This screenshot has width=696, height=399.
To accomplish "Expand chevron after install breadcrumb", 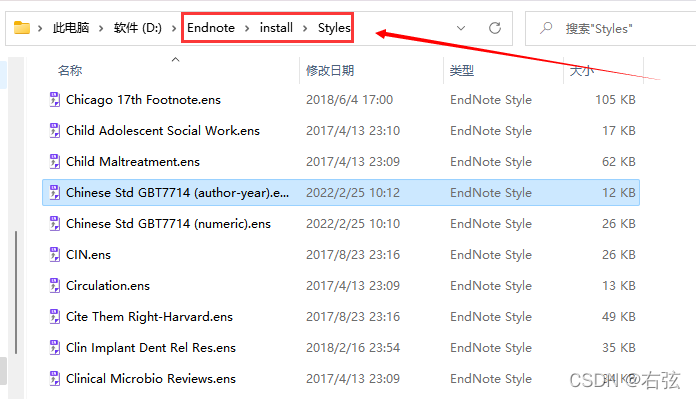I will coord(305,28).
